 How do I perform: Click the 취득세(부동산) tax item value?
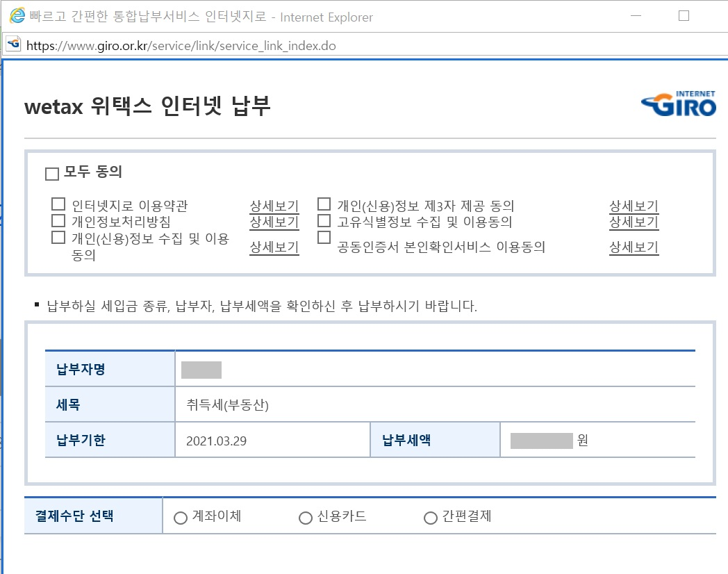pyautogui.click(x=228, y=405)
